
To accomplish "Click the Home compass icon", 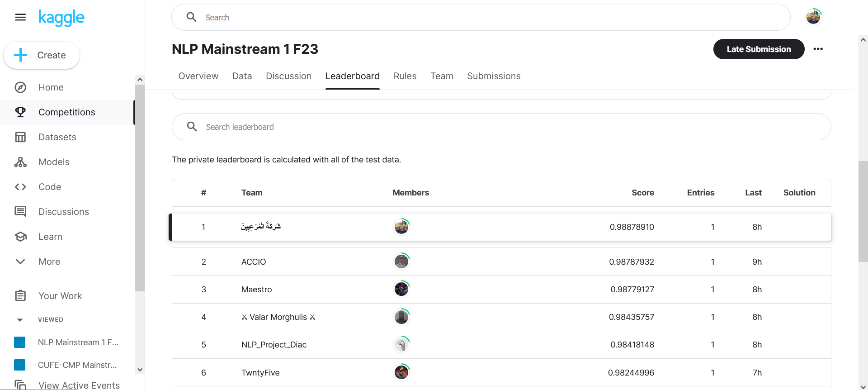I will point(20,87).
